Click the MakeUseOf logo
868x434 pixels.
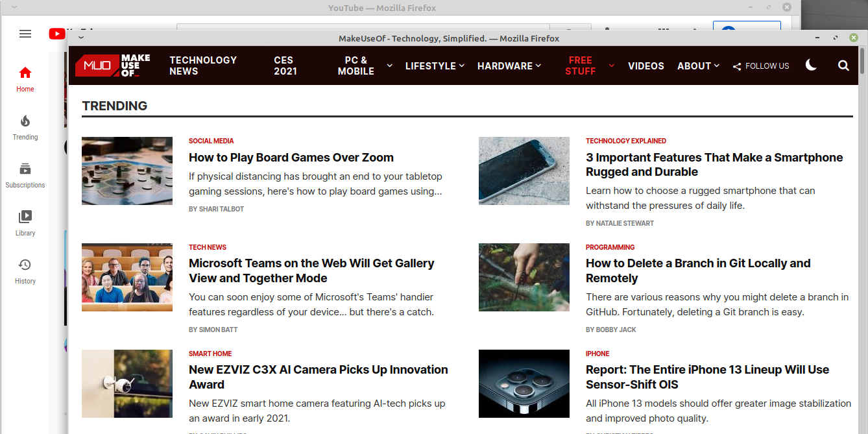click(x=113, y=66)
